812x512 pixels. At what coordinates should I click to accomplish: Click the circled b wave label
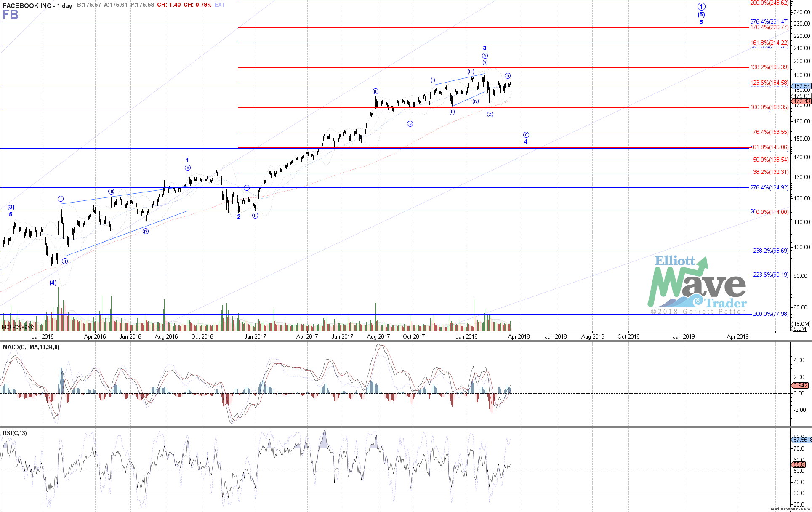click(508, 76)
